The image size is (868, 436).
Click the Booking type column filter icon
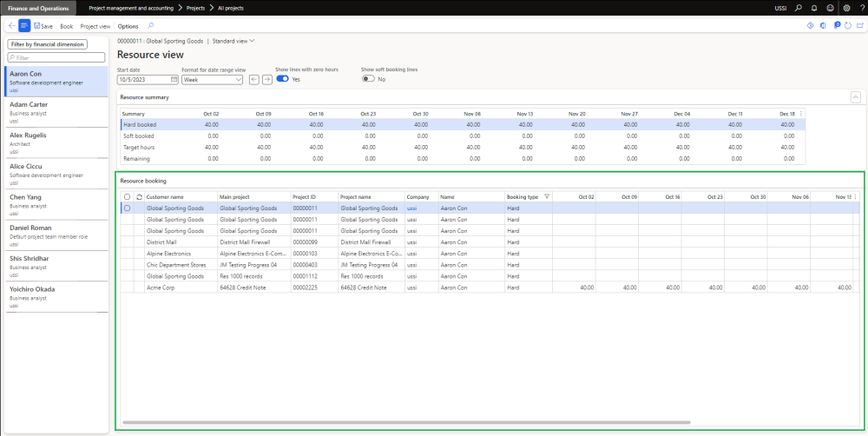pos(546,197)
